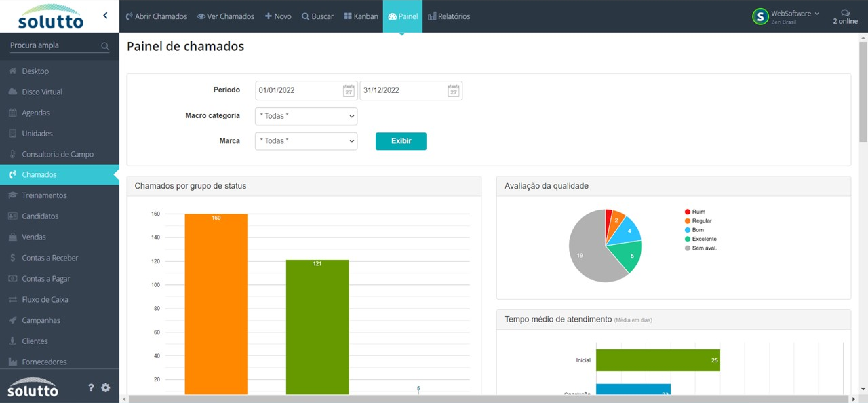
Task: Click the Agendas sidebar label
Action: point(36,113)
